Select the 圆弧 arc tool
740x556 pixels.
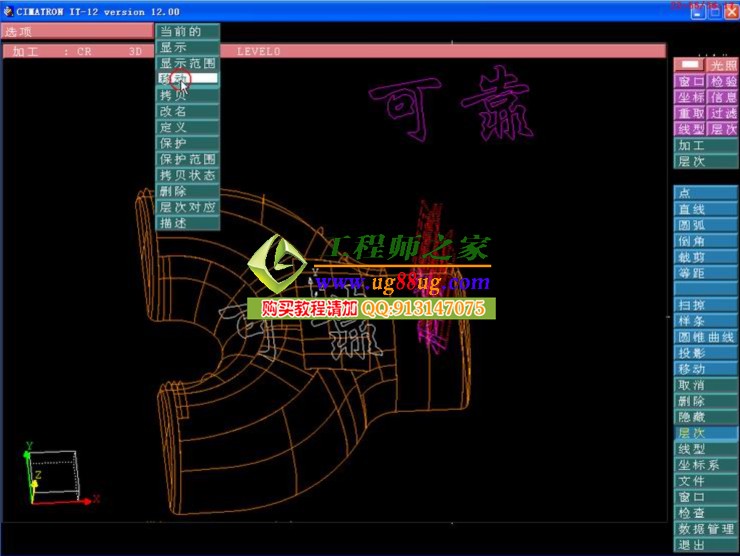pos(706,225)
